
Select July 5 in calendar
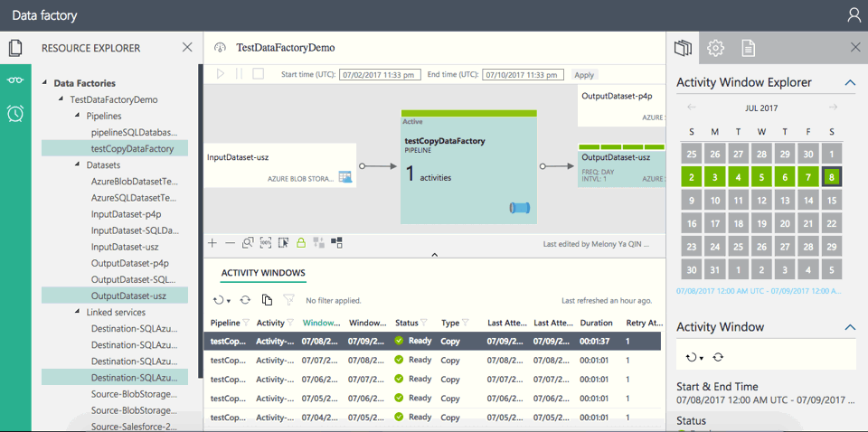click(x=761, y=177)
